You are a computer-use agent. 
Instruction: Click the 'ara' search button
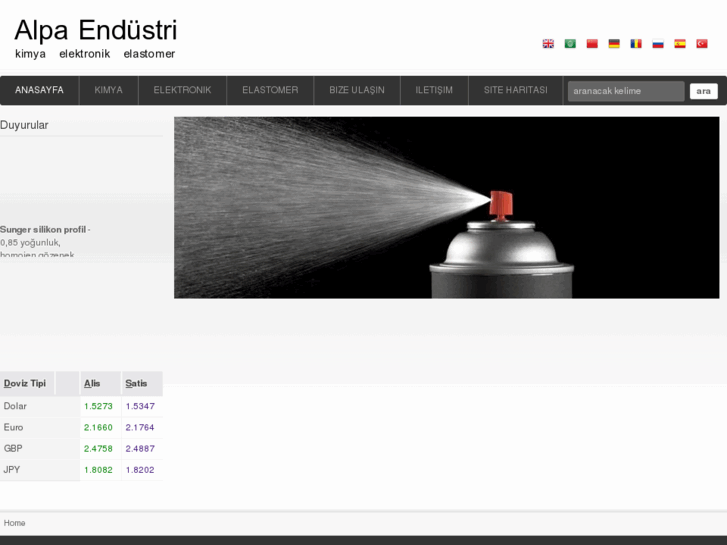coord(703,91)
